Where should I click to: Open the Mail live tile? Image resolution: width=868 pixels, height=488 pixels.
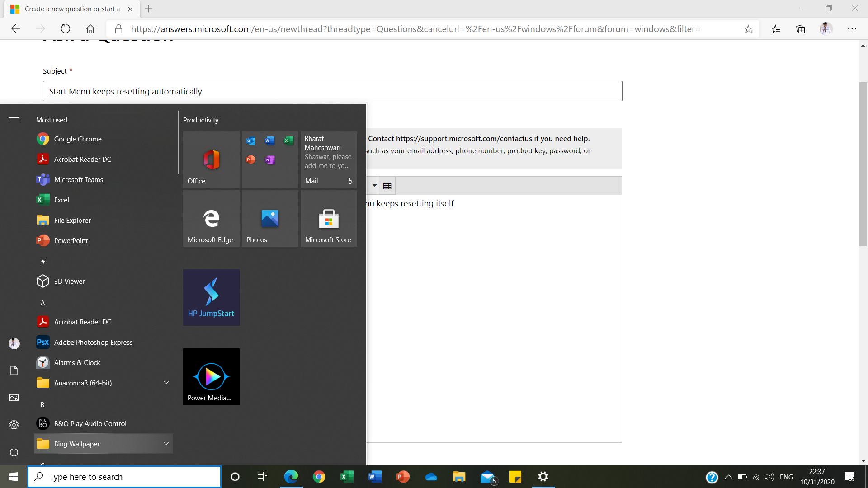[x=329, y=160]
